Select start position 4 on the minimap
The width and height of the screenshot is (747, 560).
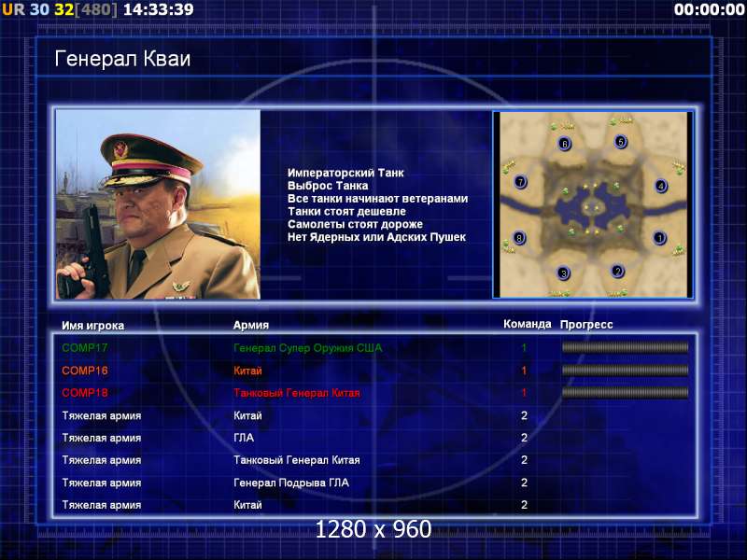pos(661,186)
